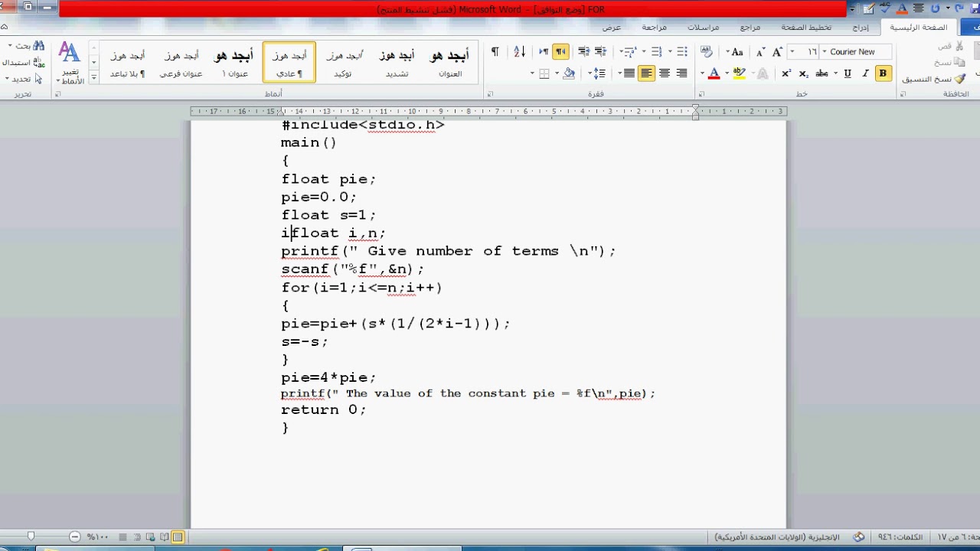Viewport: 980px width, 551px height.
Task: Align text to the right
Action: [x=681, y=73]
